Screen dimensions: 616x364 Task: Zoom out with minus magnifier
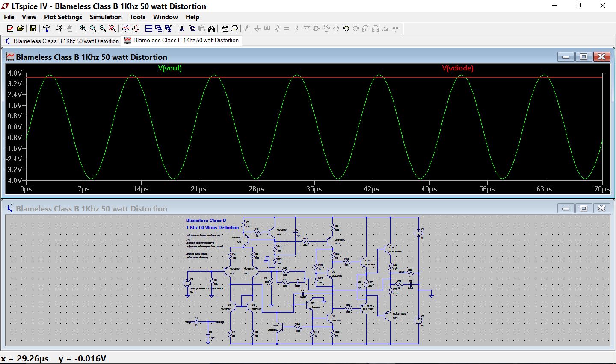tap(103, 29)
